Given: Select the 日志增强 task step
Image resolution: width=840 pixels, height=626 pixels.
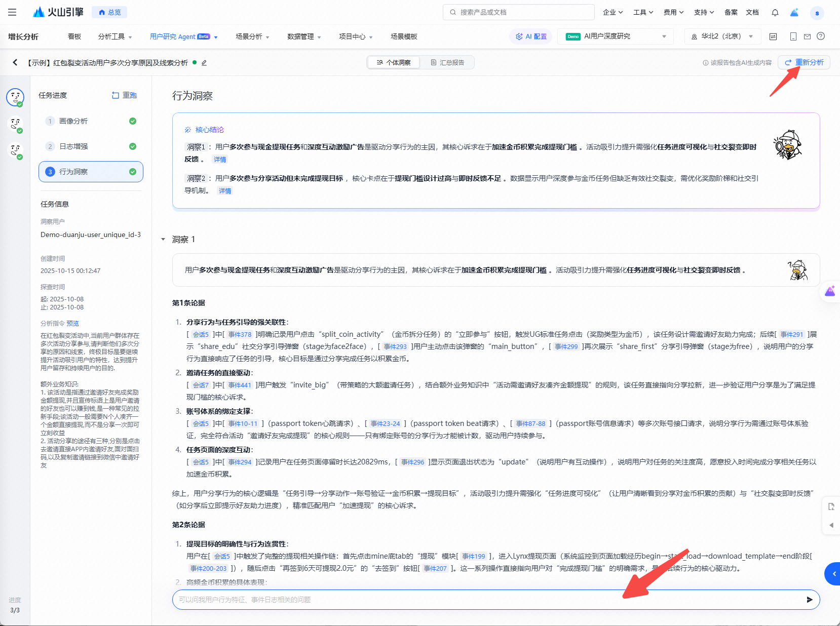Looking at the screenshot, I should tap(91, 146).
